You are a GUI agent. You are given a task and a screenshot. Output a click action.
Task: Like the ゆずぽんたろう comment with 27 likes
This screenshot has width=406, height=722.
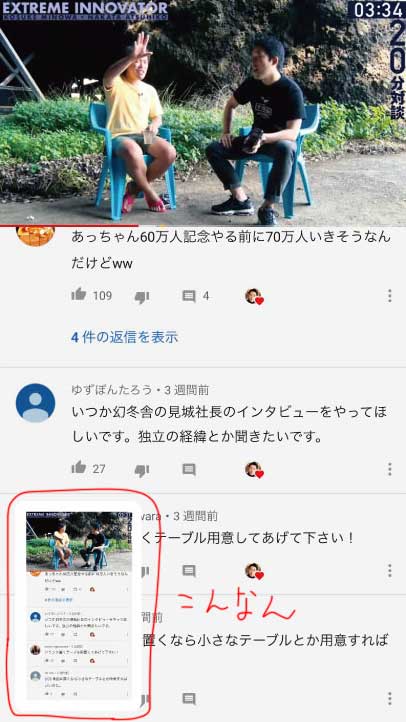pos(79,468)
